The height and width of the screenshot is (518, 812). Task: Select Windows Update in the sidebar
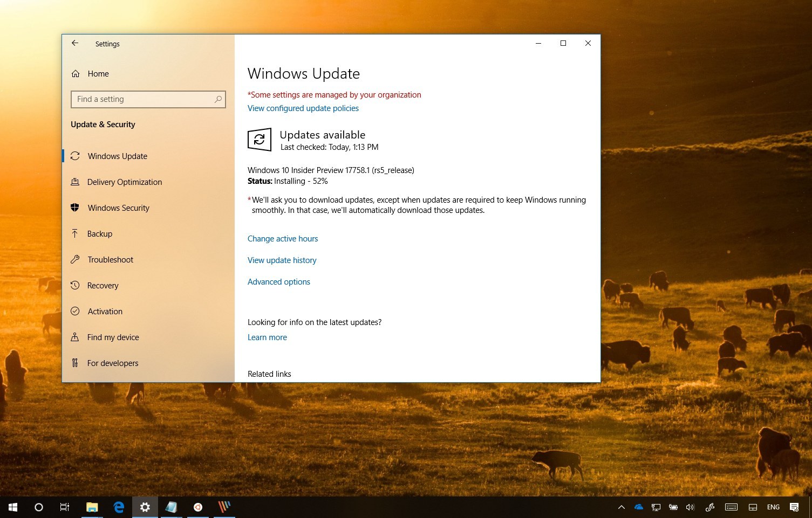(117, 156)
